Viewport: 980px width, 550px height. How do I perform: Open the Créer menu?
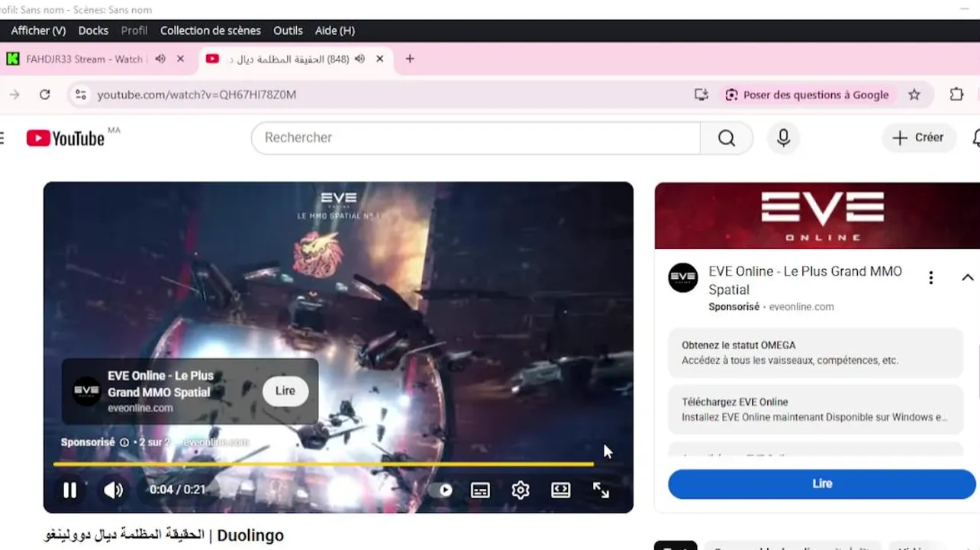click(x=918, y=137)
